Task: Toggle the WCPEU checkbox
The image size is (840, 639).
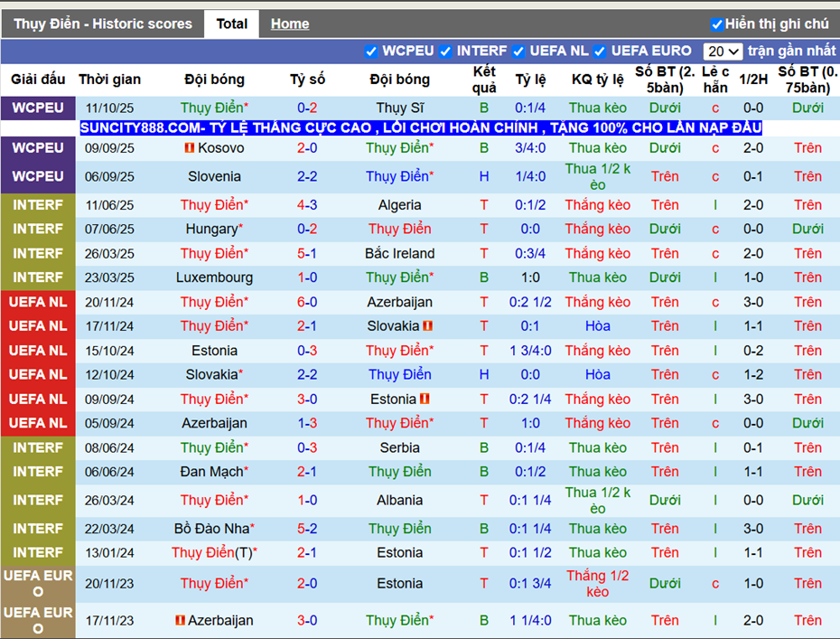Action: [x=370, y=52]
